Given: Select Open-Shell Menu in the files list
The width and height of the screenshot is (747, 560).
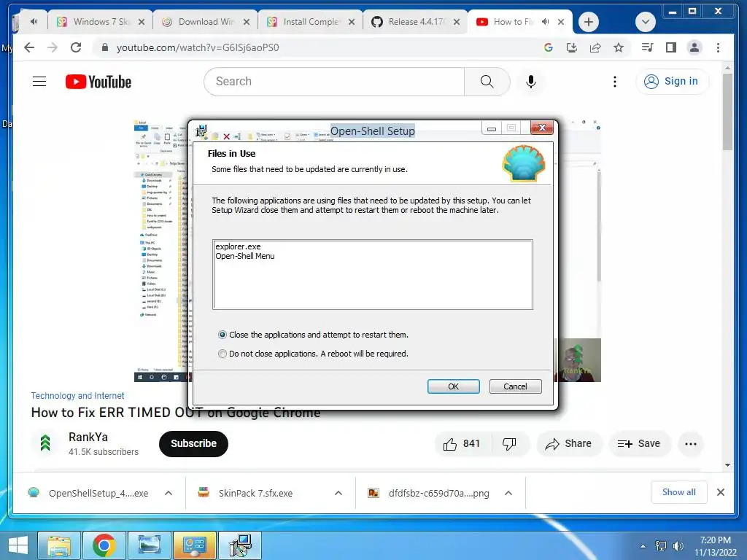Looking at the screenshot, I should tap(245, 256).
